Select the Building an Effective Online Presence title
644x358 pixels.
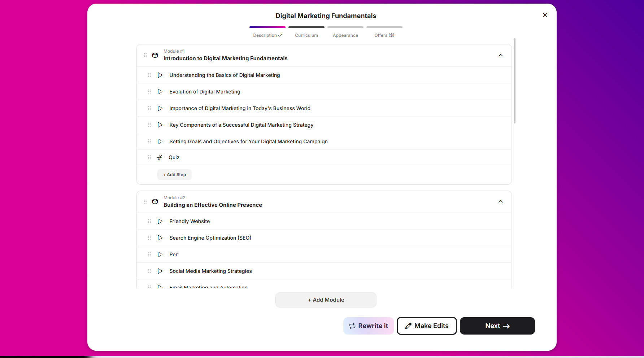(x=213, y=205)
